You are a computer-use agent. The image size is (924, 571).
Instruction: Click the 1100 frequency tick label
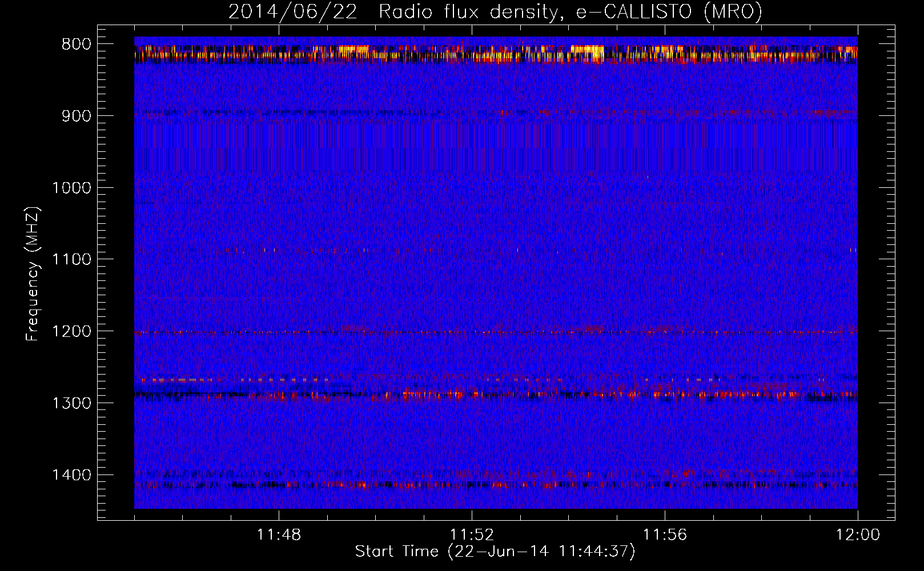pos(71,259)
